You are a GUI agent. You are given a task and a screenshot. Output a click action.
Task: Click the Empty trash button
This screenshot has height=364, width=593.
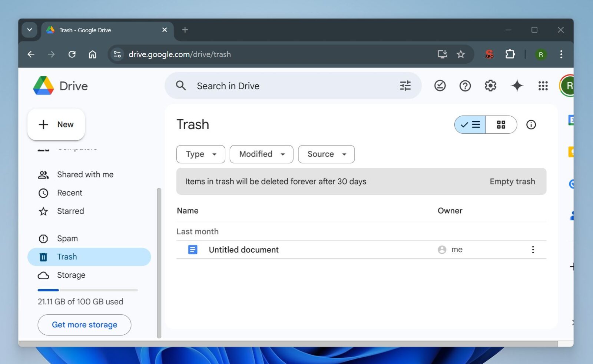tap(512, 181)
